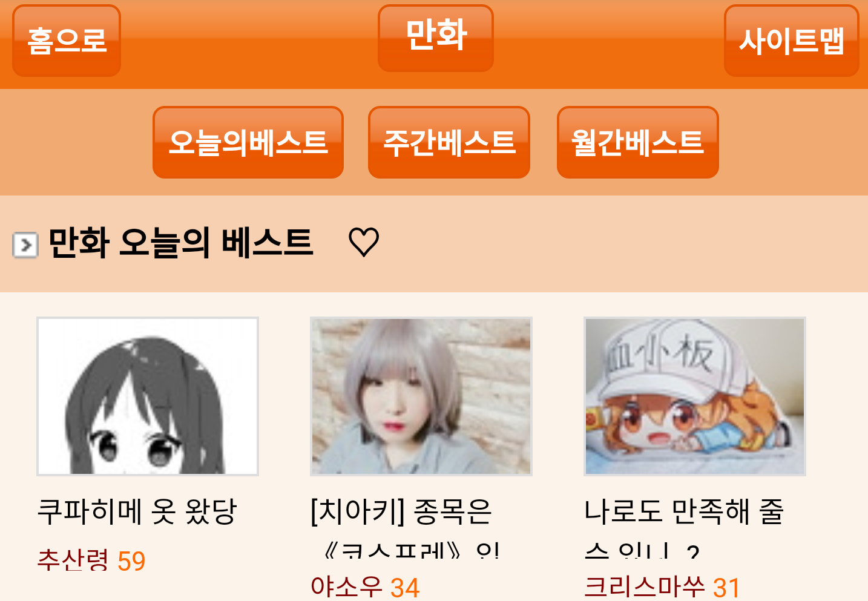Open the gray-haired cosplay photo thumbnail
This screenshot has height=601, width=868.
(x=421, y=396)
